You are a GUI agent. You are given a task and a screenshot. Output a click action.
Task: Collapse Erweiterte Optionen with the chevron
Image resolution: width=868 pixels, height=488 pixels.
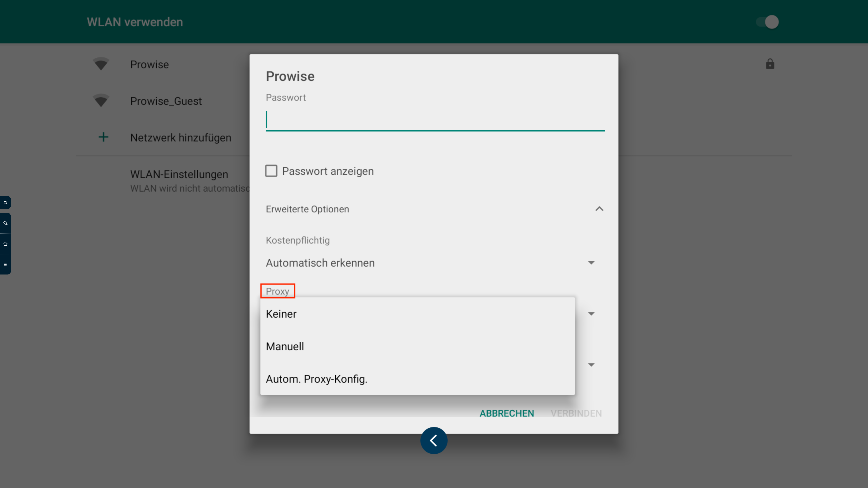click(x=599, y=209)
